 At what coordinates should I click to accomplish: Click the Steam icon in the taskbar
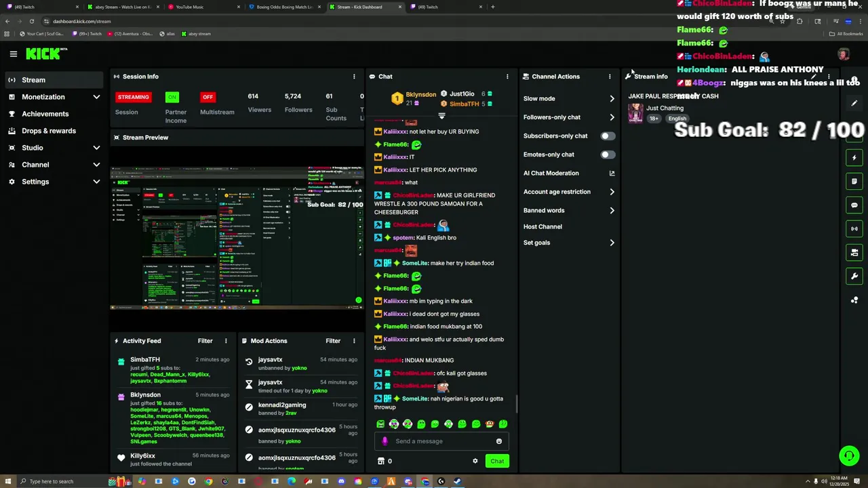click(x=457, y=481)
